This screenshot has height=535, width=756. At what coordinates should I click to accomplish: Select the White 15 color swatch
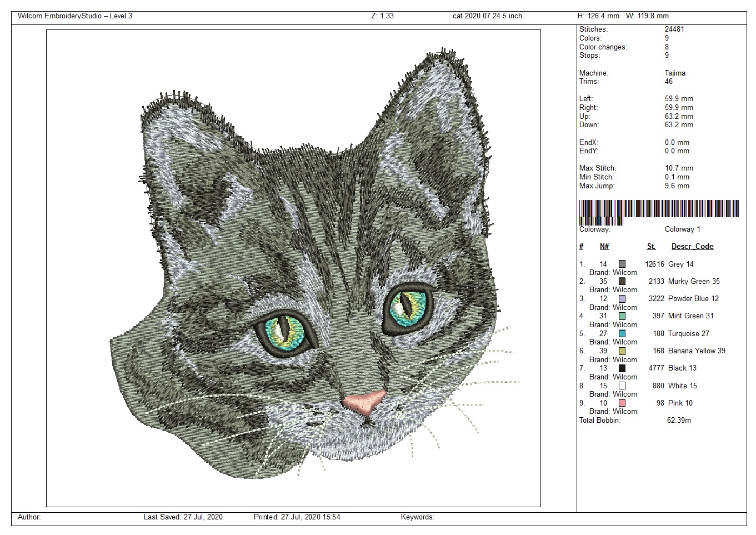tap(622, 386)
